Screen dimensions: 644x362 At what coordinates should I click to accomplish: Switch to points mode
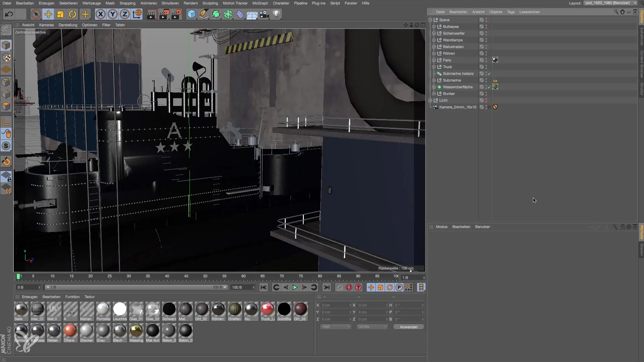pyautogui.click(x=6, y=82)
